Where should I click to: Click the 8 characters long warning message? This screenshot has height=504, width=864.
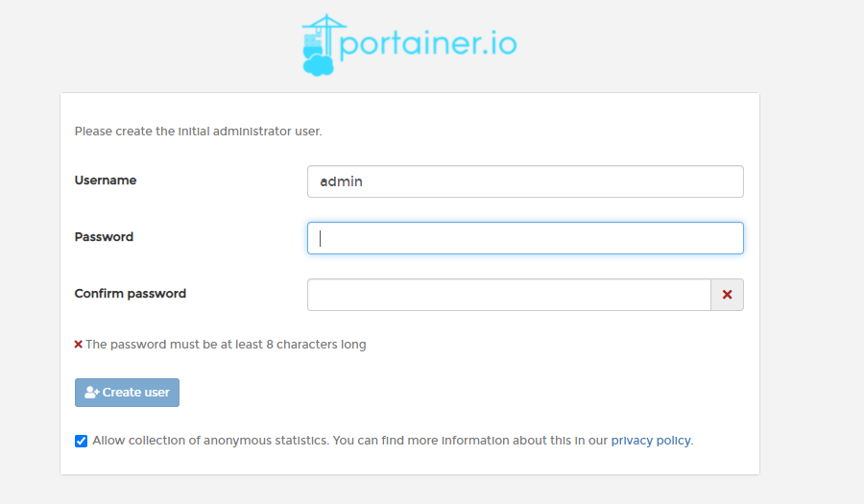pos(226,345)
